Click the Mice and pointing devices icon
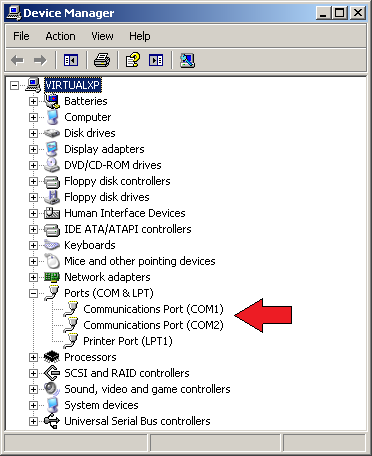The height and width of the screenshot is (456, 372). point(52,261)
